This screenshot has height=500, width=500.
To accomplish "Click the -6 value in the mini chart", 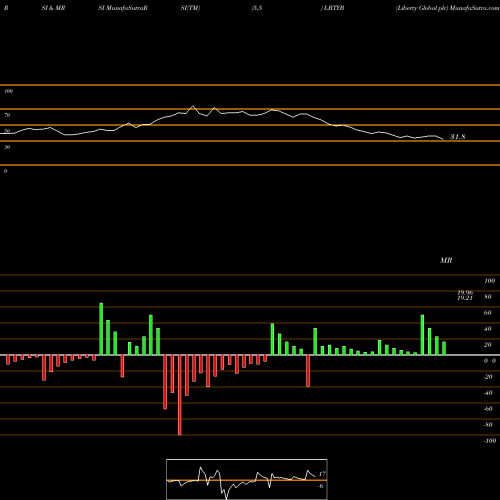I will [x=321, y=486].
